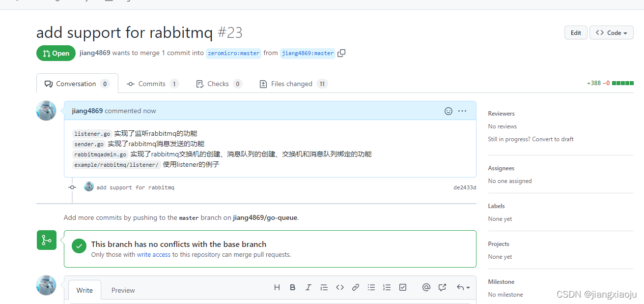Open the comment options ellipsis menu
Screen dimensions: 644x304
click(x=462, y=111)
